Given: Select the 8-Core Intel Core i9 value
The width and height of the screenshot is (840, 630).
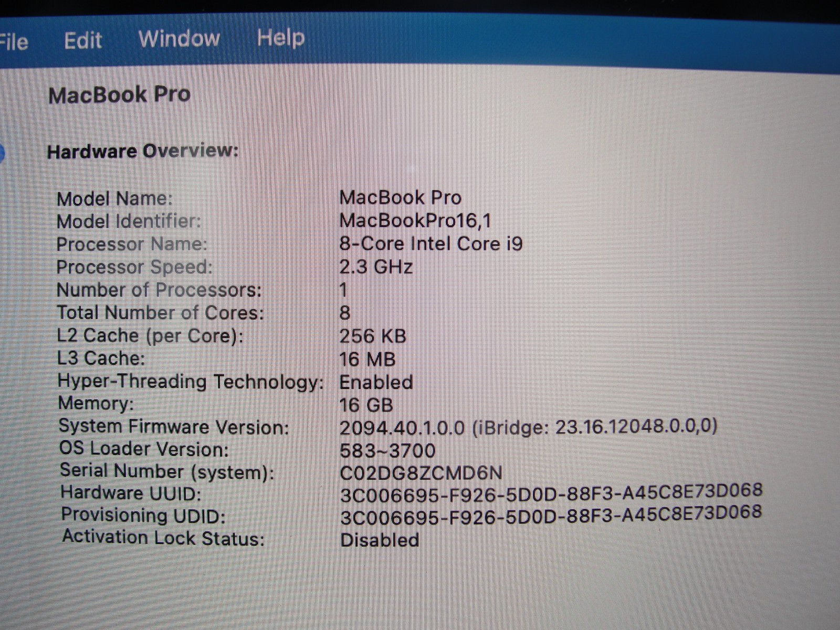Looking at the screenshot, I should (431, 244).
